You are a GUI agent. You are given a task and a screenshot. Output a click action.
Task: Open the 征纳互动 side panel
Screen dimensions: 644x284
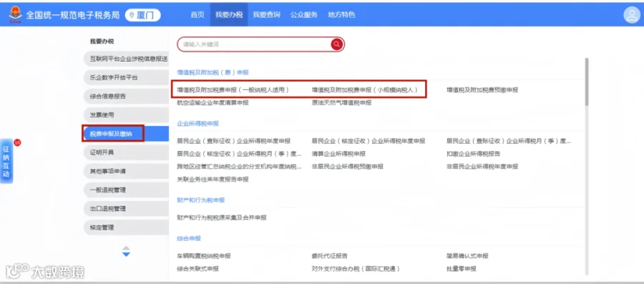coord(6,162)
